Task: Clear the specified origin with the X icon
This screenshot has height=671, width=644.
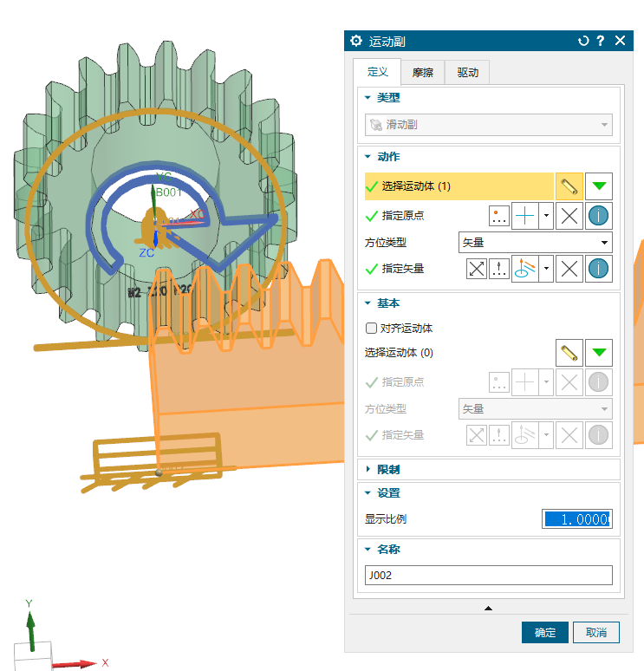Action: [x=569, y=216]
